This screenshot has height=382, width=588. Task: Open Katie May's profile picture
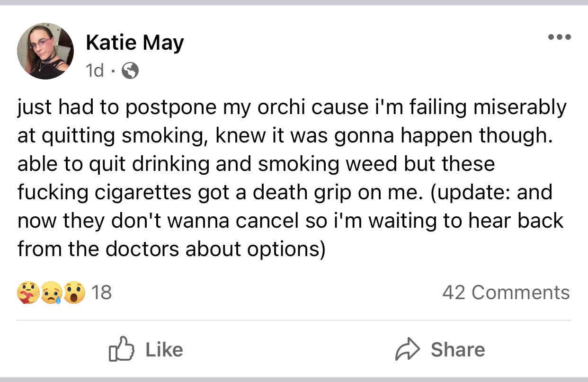[45, 51]
